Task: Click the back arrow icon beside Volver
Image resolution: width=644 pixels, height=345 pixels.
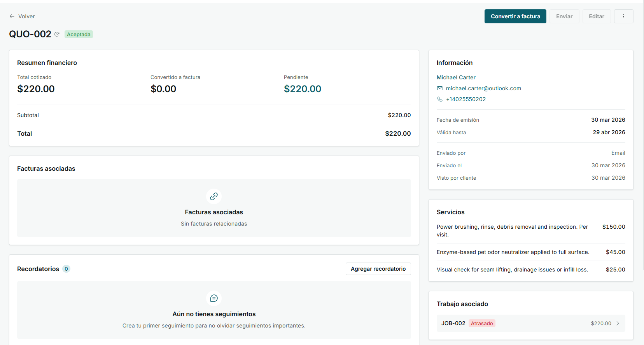Action: click(12, 16)
